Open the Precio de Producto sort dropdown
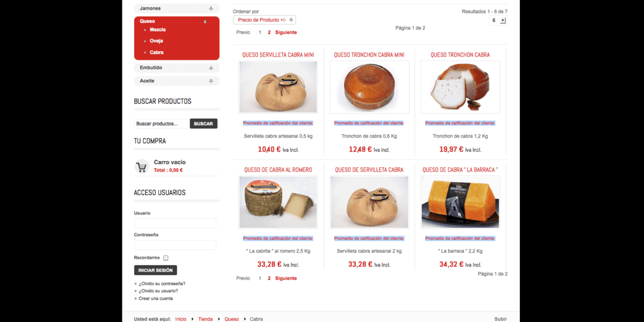The height and width of the screenshot is (322, 644). pyautogui.click(x=265, y=20)
